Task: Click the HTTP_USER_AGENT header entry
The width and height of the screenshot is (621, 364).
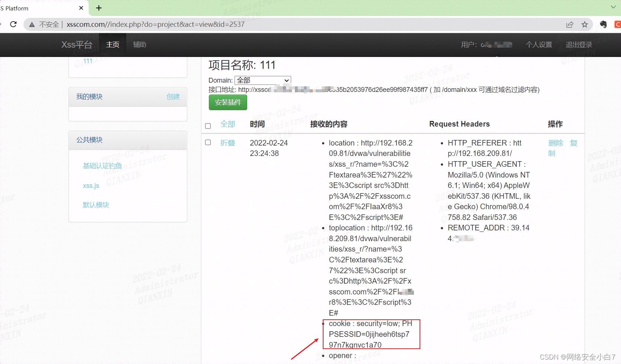Action: coord(489,191)
